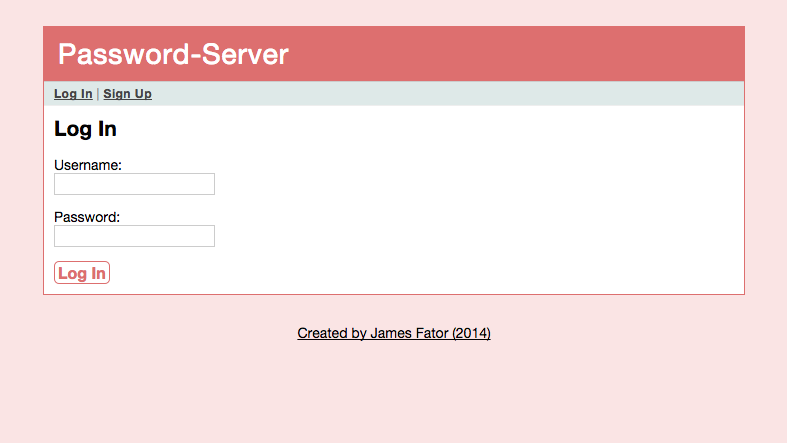Submit with the red Log In button
The width and height of the screenshot is (787, 443).
[x=82, y=272]
